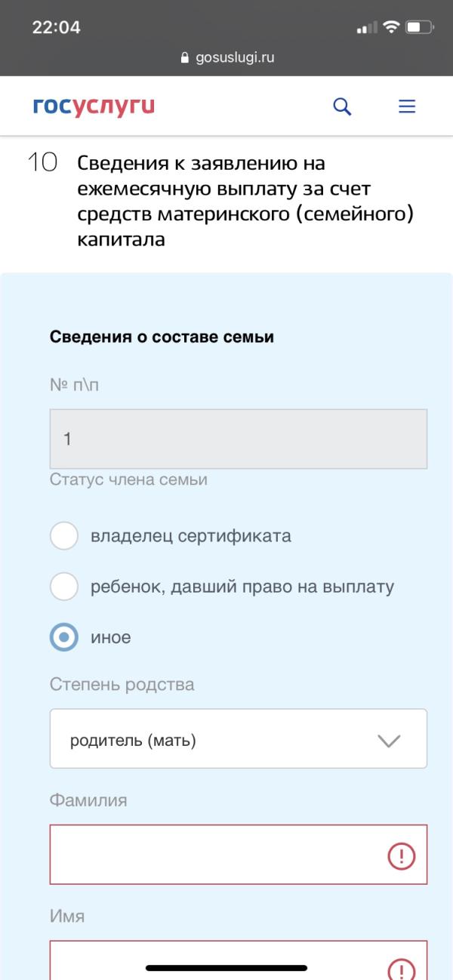Click the search magnifier icon
Image resolution: width=453 pixels, height=980 pixels.
pos(342,107)
